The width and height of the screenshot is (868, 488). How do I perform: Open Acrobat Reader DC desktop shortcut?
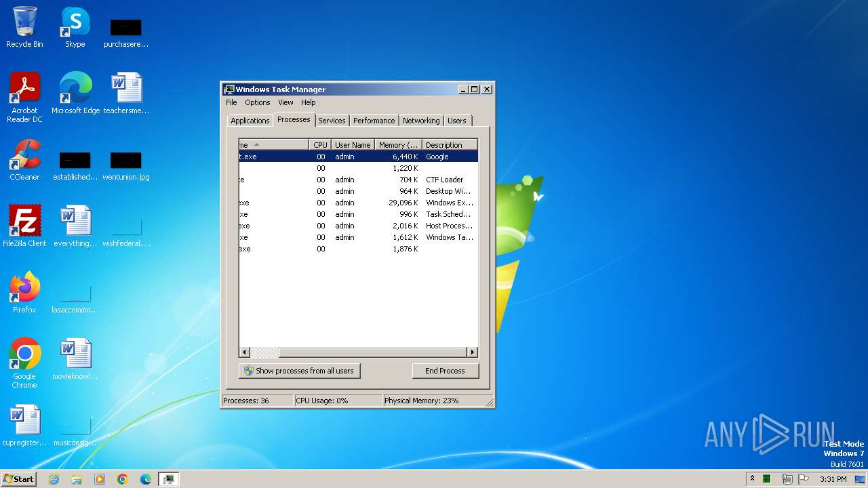coord(24,97)
